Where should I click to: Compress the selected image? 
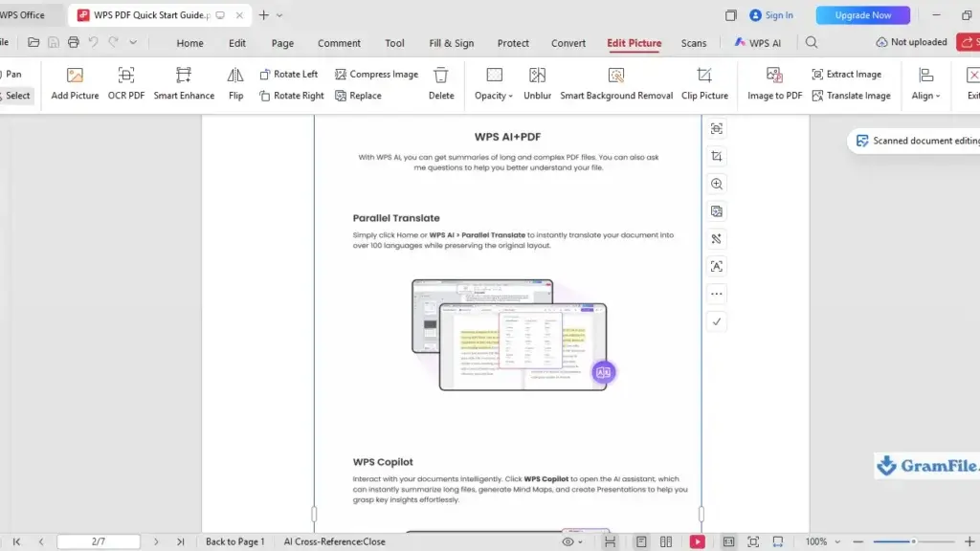click(376, 74)
